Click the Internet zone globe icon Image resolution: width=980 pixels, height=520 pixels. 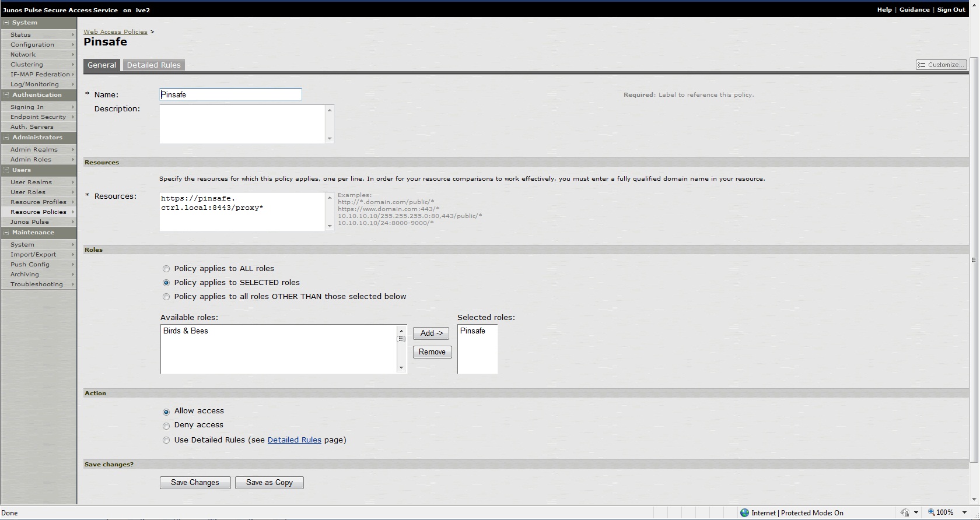[744, 513]
